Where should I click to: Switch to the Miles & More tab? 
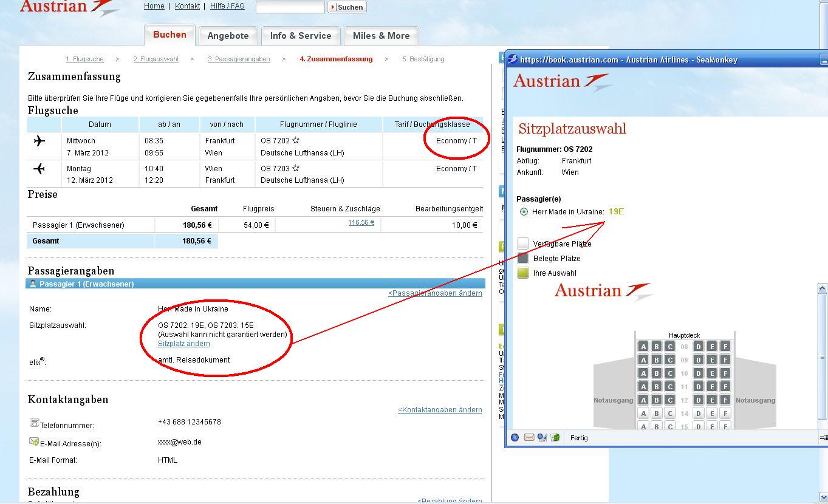[x=381, y=36]
